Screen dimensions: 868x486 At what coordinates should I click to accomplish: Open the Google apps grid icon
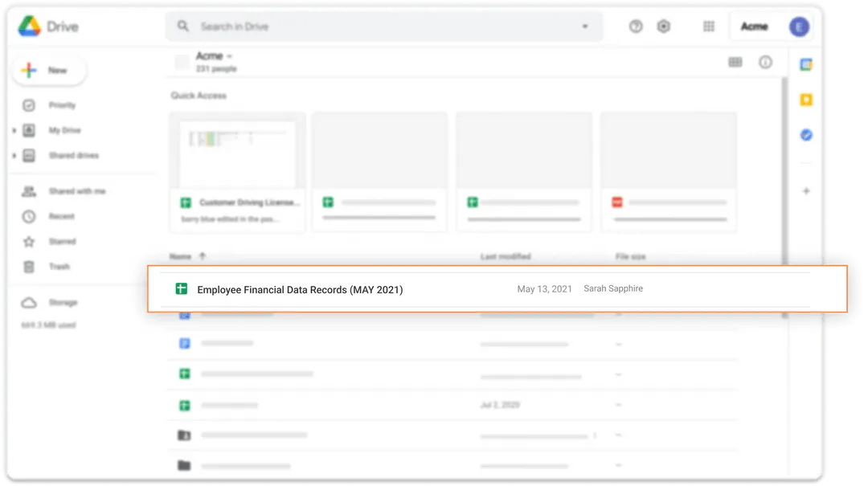click(709, 26)
